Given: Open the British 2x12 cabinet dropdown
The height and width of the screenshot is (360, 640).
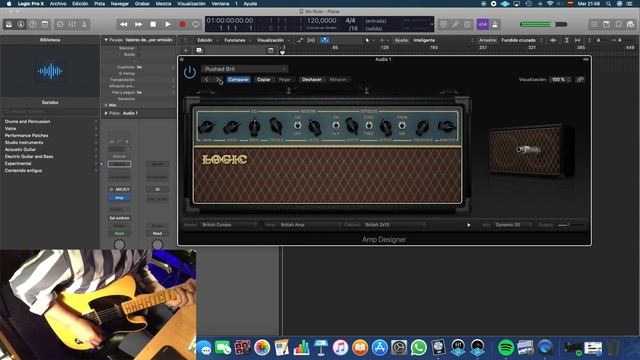Looking at the screenshot, I should 395,225.
